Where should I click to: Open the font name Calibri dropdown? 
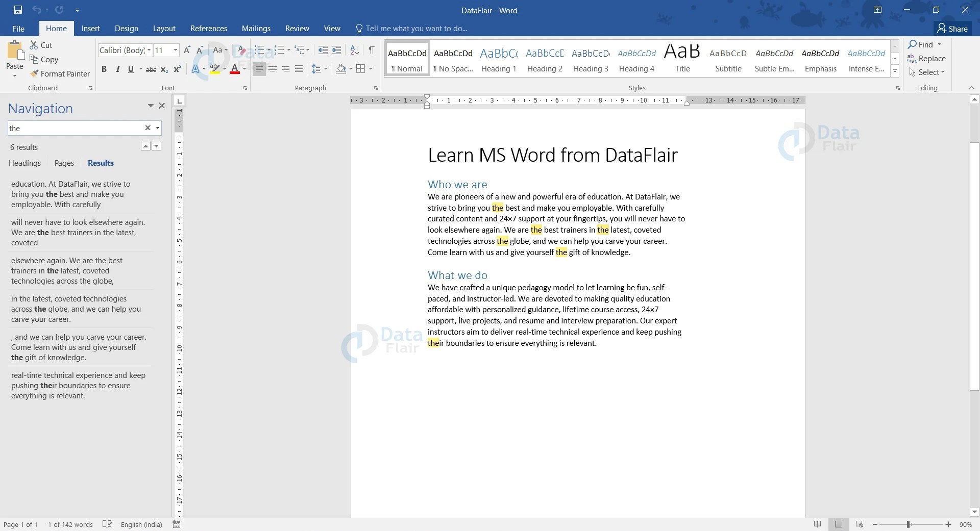pos(149,50)
